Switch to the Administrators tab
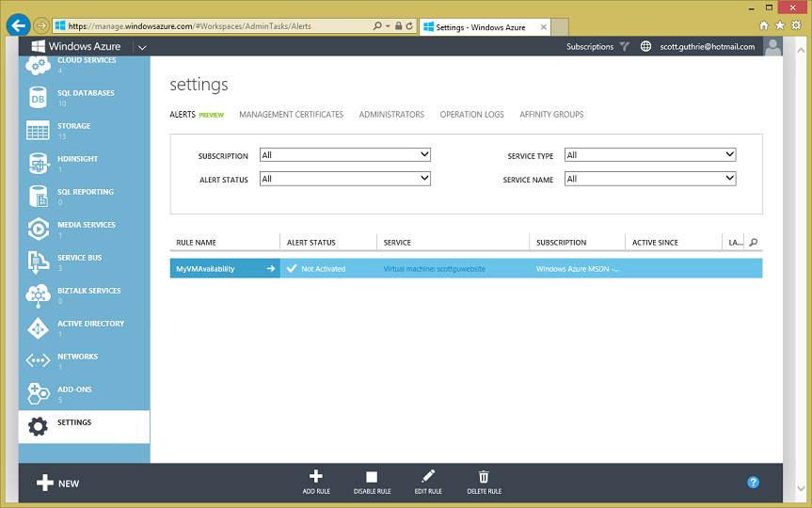 coord(391,115)
